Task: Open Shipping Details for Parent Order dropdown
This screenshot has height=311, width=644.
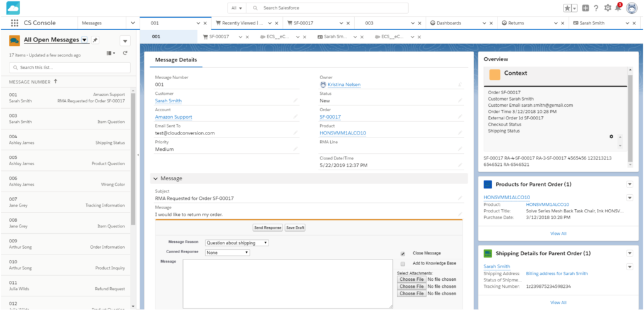Action: pyautogui.click(x=629, y=253)
